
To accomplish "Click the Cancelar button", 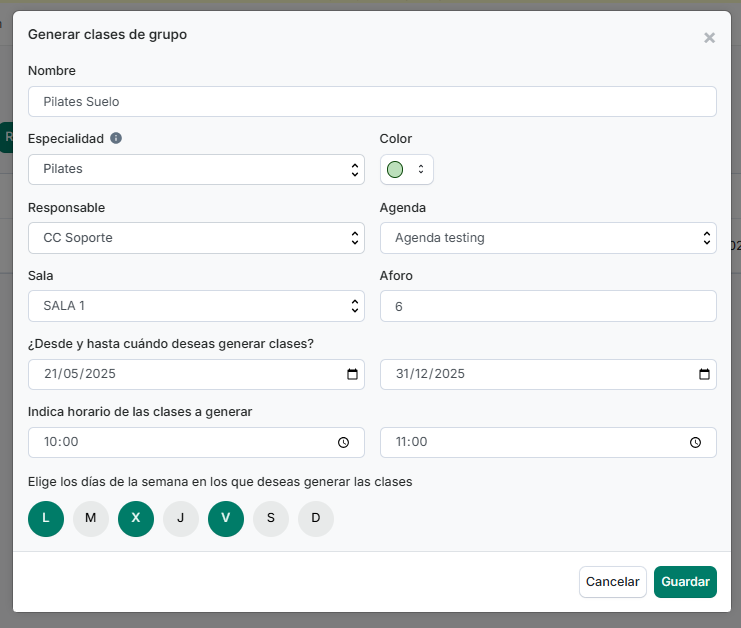I will point(612,582).
